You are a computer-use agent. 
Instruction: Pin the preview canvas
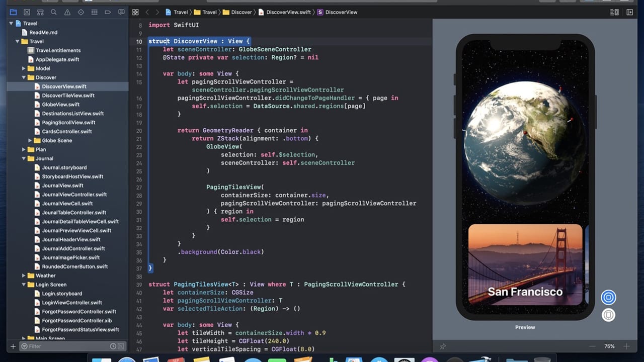coord(443,346)
